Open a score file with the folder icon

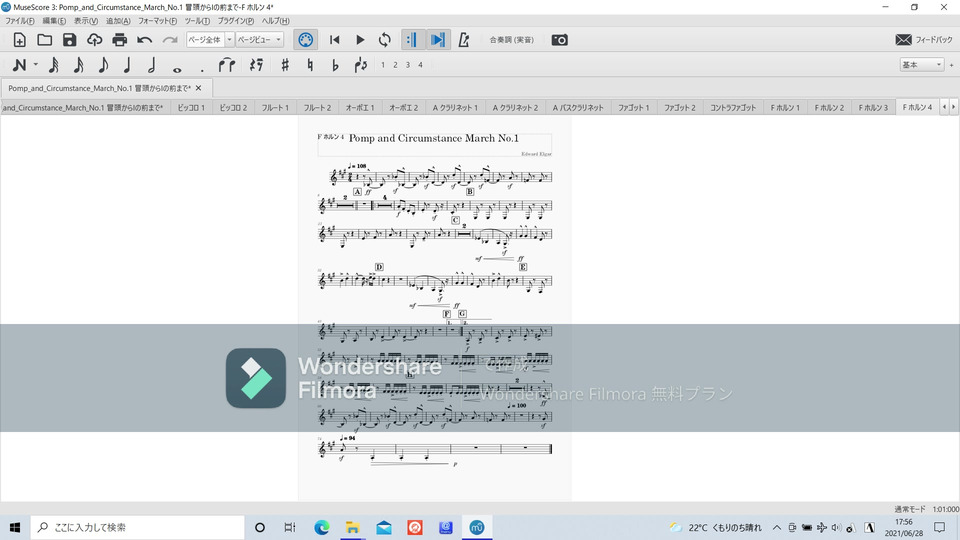tap(45, 40)
